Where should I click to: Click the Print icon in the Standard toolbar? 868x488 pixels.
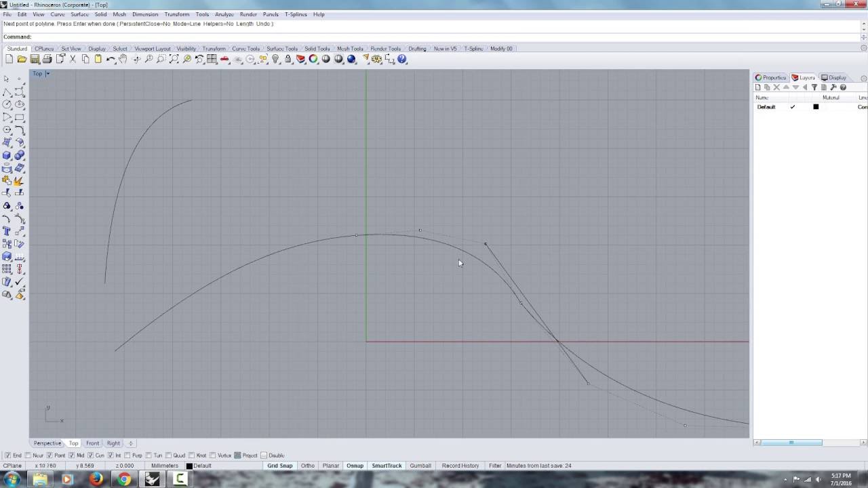pos(47,60)
